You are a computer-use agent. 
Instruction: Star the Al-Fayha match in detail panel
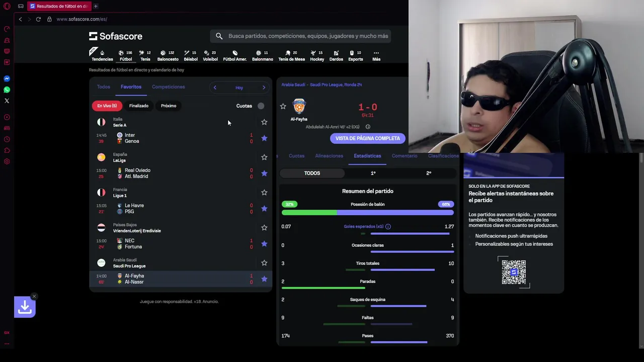tap(283, 107)
